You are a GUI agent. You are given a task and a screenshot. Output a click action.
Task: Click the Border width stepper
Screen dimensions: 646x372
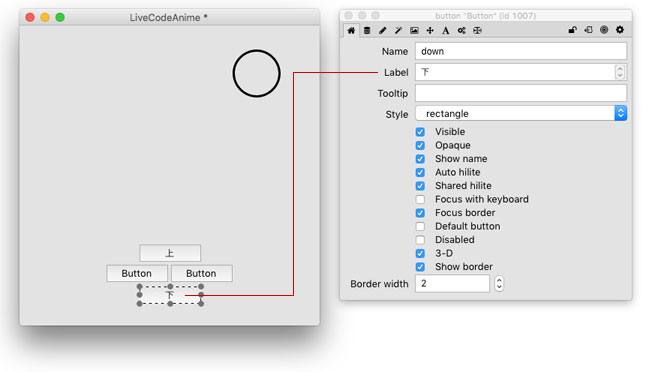tap(499, 283)
